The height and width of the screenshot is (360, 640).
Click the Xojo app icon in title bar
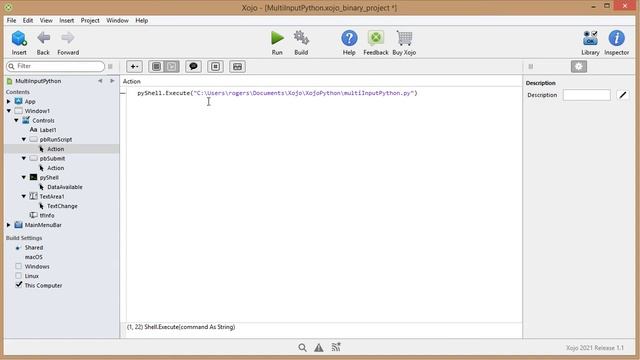(x=8, y=7)
